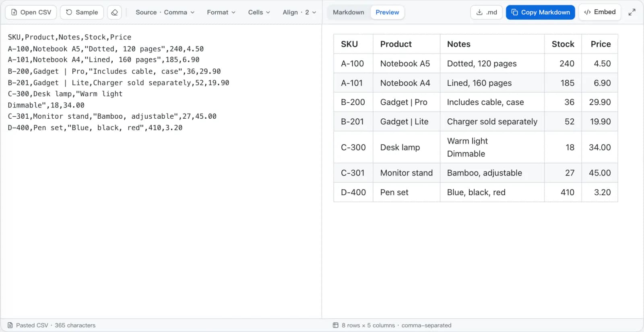Click the Pasted CSV 365 characters status
Viewport: 644px width, 332px height.
(52, 325)
